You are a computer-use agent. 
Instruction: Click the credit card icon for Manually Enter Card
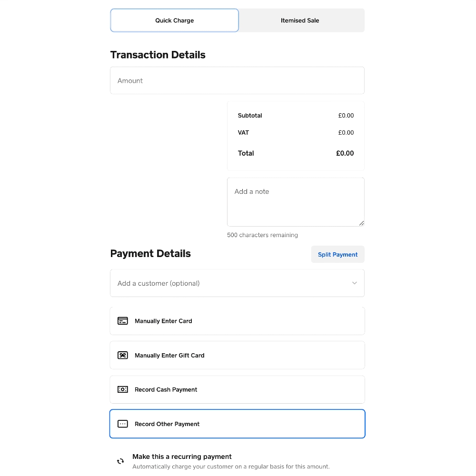pyautogui.click(x=123, y=321)
